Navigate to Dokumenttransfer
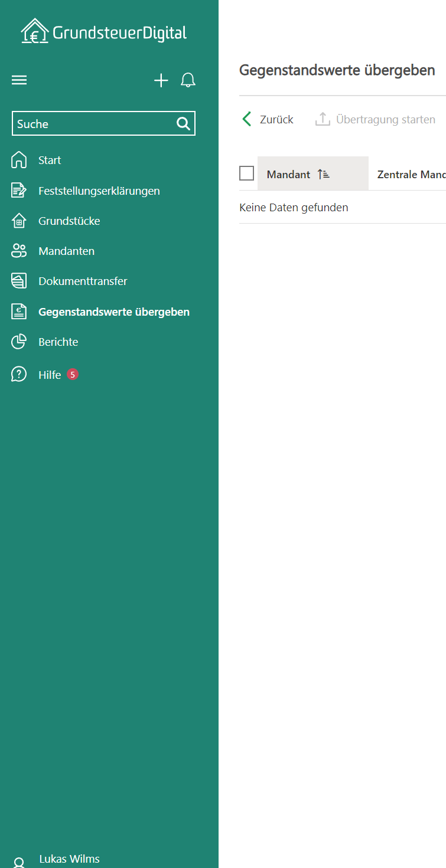 [x=83, y=281]
